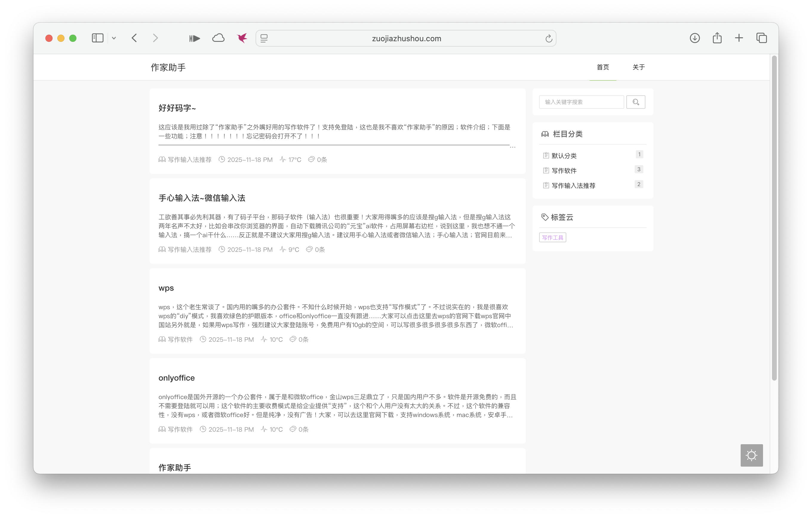Navigate back with the back arrow
Viewport: 812px width, 518px height.
135,38
